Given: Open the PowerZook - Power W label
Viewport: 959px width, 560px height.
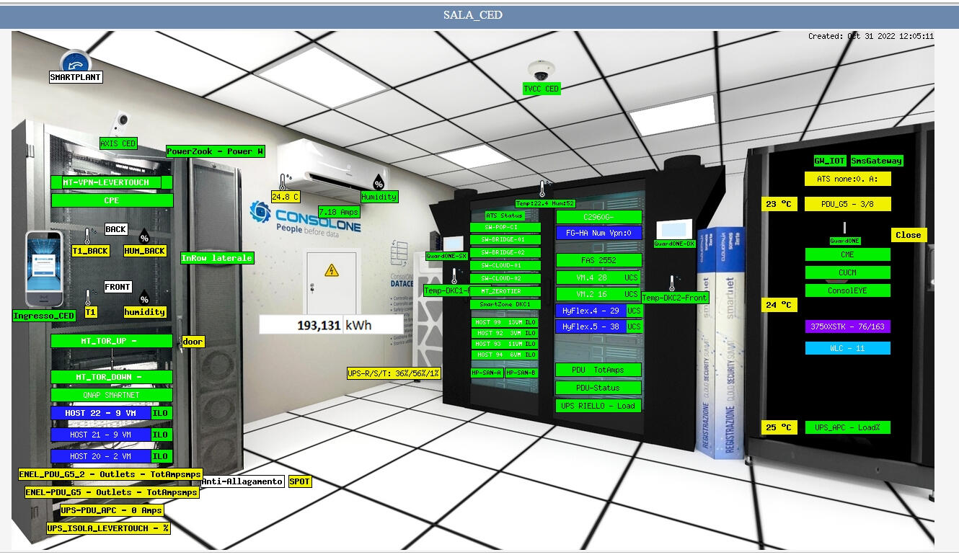Looking at the screenshot, I should (216, 151).
